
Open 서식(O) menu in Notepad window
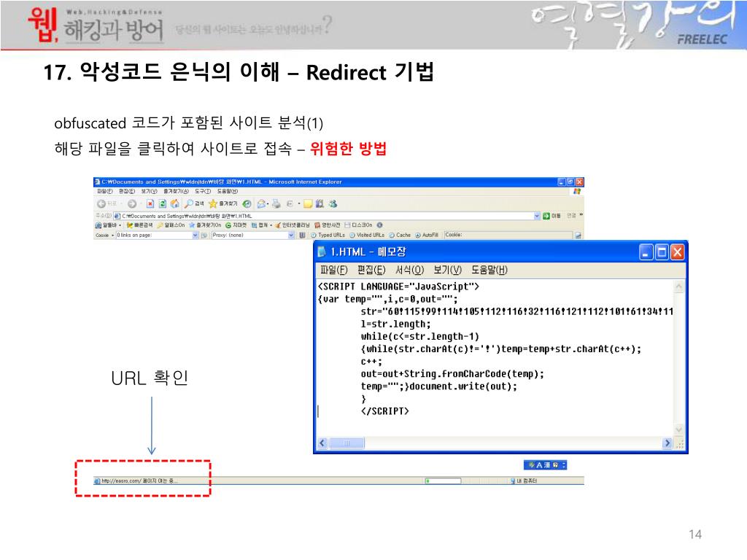409,270
